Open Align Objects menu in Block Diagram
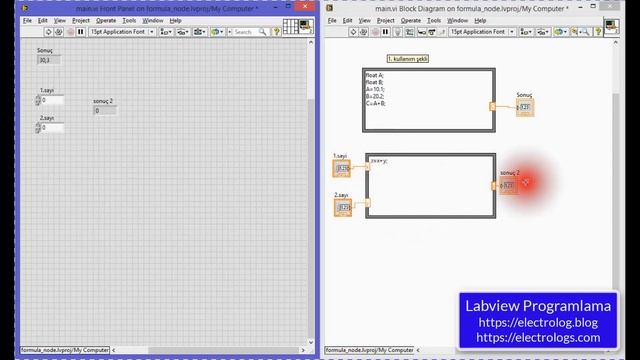The width and height of the screenshot is (640, 360). tap(526, 32)
